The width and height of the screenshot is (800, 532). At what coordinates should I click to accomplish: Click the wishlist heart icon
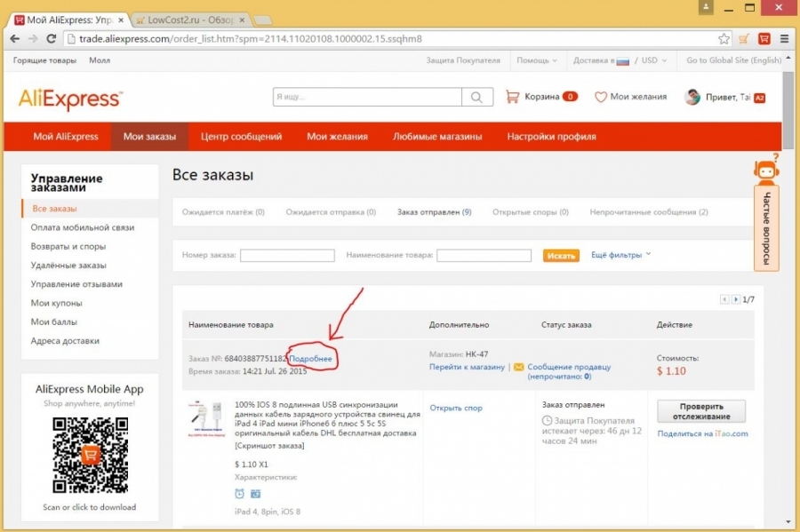coord(600,97)
